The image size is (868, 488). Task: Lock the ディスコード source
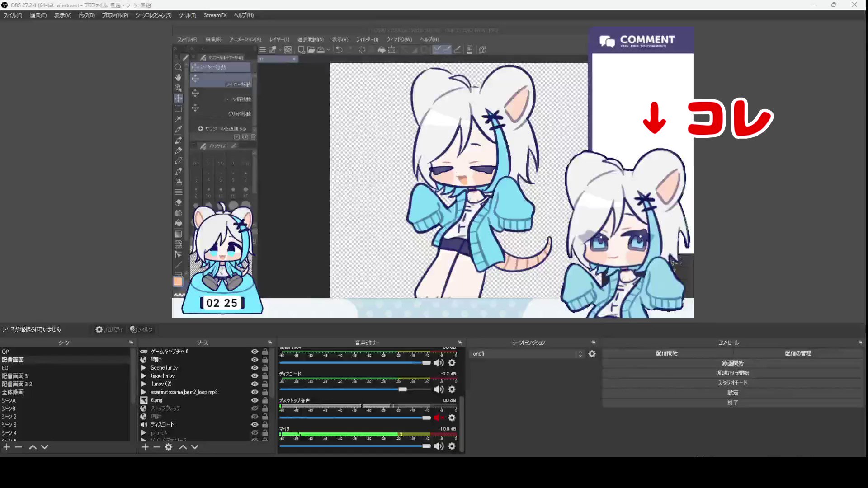coord(265,425)
